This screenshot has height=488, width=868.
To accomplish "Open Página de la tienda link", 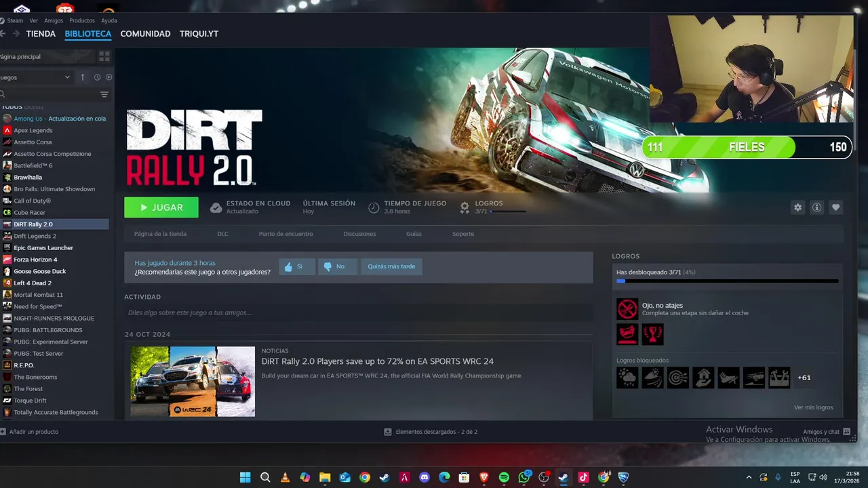I will 160,234.
